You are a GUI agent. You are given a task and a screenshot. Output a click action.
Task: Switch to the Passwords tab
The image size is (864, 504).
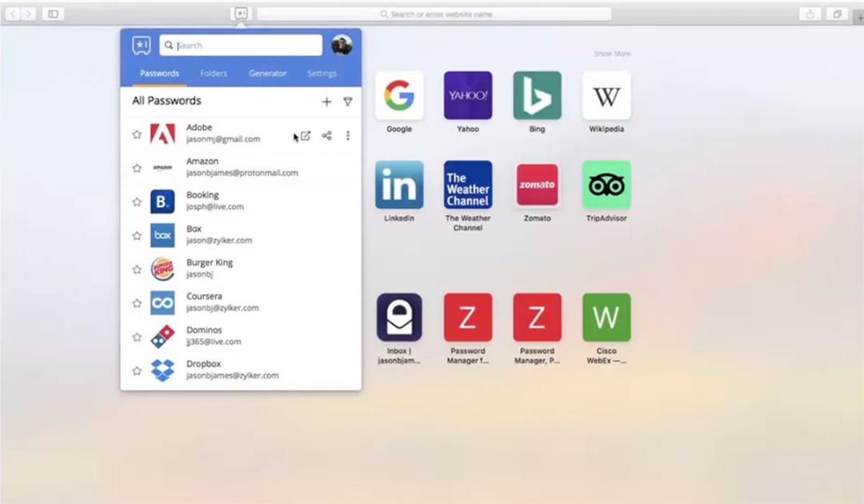159,74
